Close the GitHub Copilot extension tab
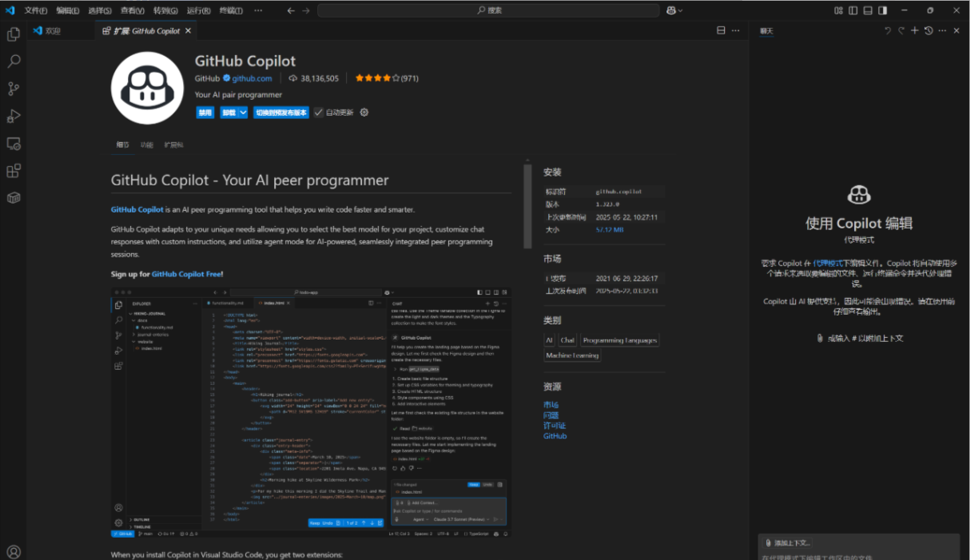970x560 pixels. (x=189, y=31)
